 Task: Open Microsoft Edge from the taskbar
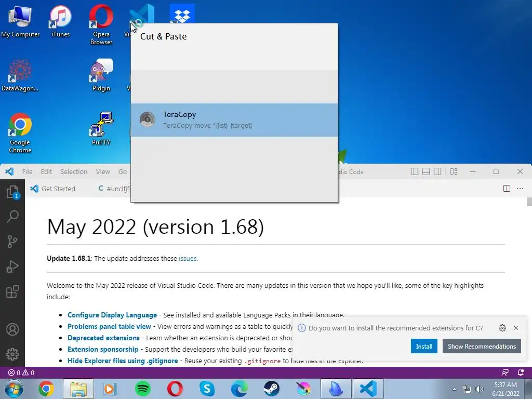pos(239,389)
